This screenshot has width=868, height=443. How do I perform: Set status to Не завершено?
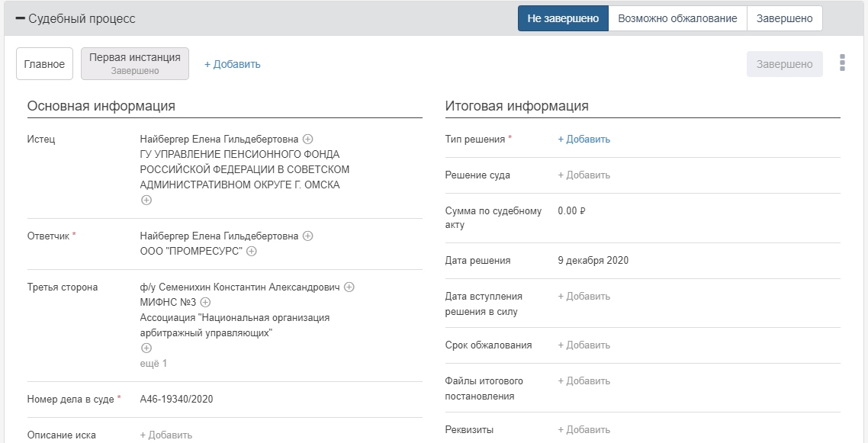click(x=563, y=18)
